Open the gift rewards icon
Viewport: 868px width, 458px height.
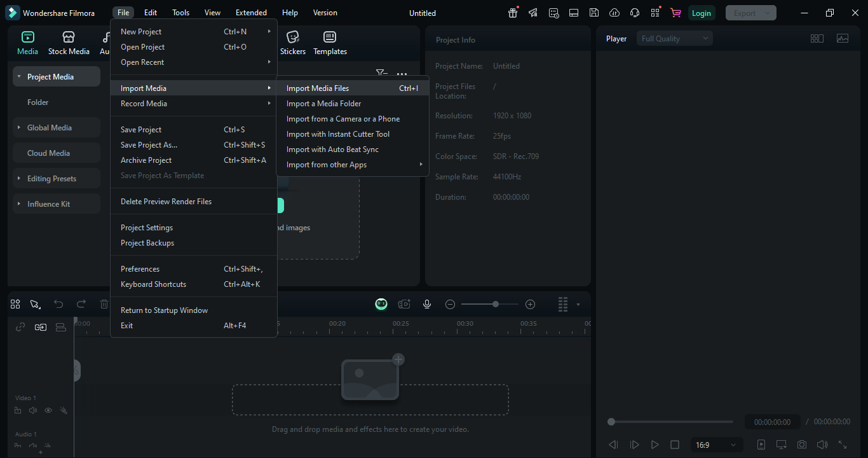click(513, 13)
